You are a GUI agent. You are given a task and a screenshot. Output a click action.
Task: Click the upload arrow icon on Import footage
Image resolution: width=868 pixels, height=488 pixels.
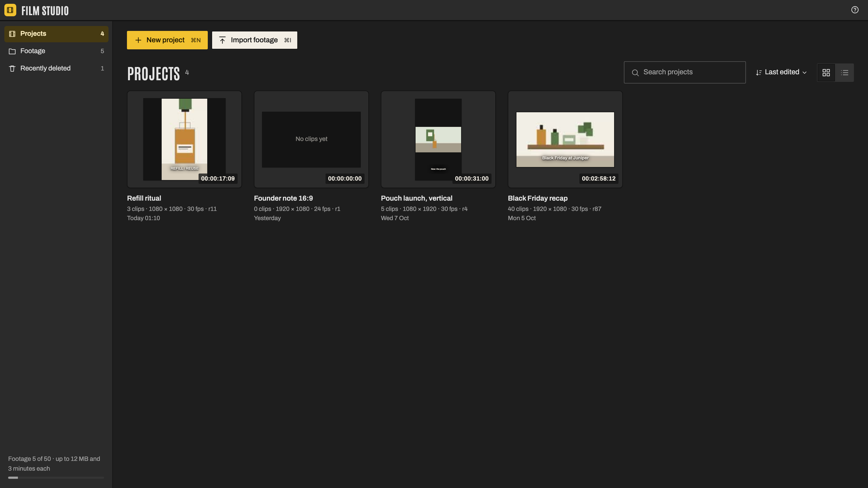[222, 40]
